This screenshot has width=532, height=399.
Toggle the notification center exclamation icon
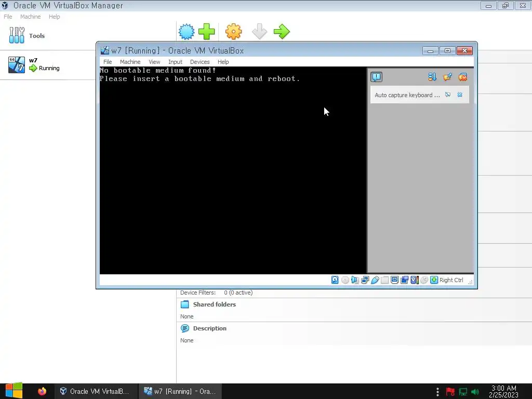point(376,77)
